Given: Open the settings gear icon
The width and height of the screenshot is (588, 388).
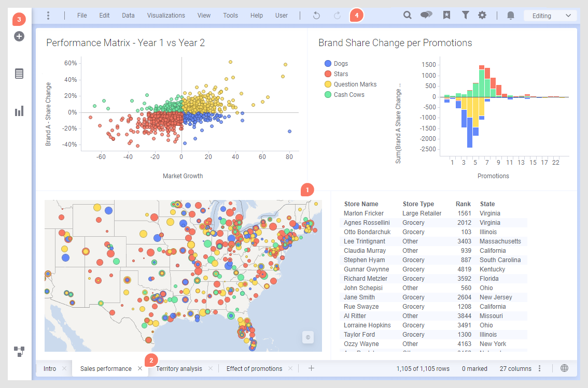Looking at the screenshot, I should (x=482, y=16).
